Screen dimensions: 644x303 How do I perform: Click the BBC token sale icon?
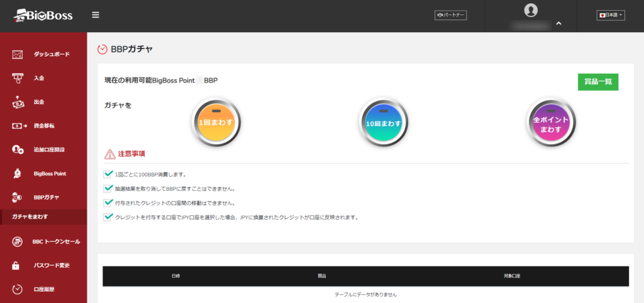pyautogui.click(x=18, y=241)
